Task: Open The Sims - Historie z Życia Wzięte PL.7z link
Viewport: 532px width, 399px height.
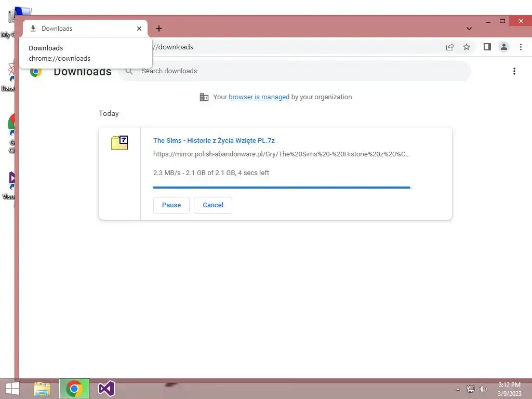Action: tap(214, 140)
